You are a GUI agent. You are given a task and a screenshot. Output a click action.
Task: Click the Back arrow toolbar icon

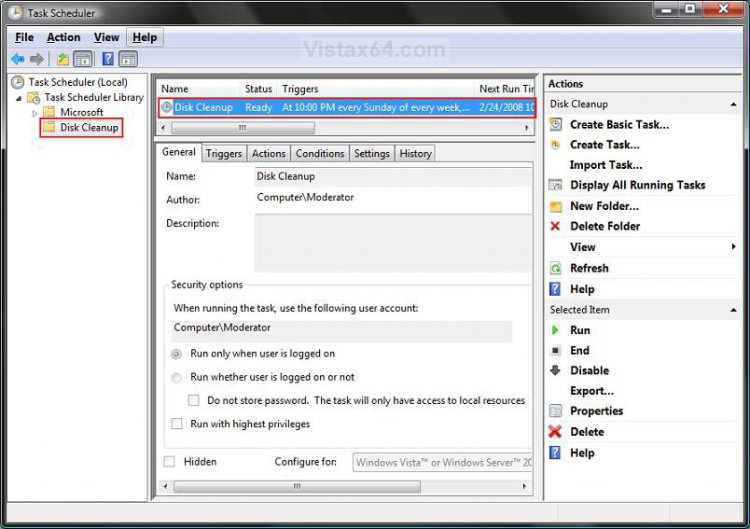(x=18, y=59)
